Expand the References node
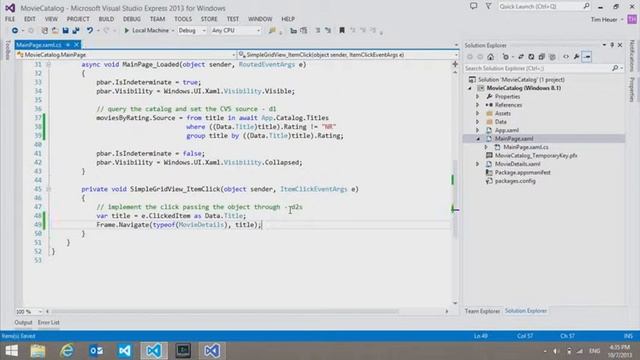The image size is (640, 360). coord(478,105)
